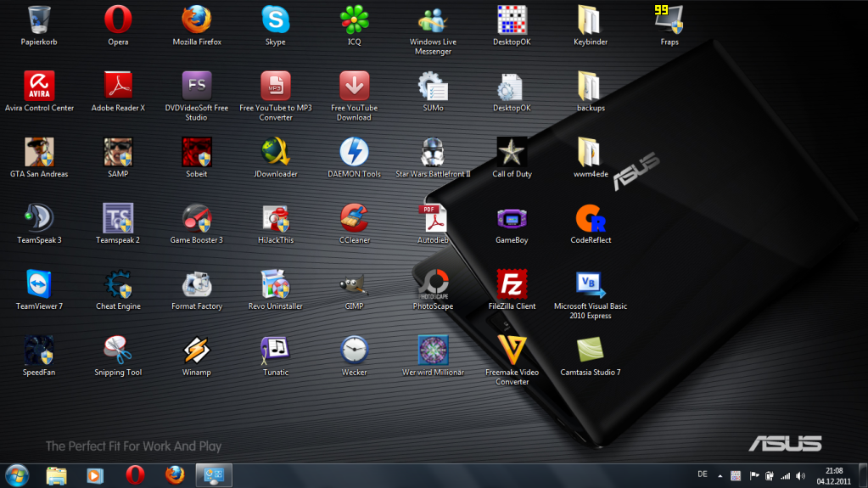The width and height of the screenshot is (868, 488).
Task: Click the network signal tray icon
Action: [785, 476]
